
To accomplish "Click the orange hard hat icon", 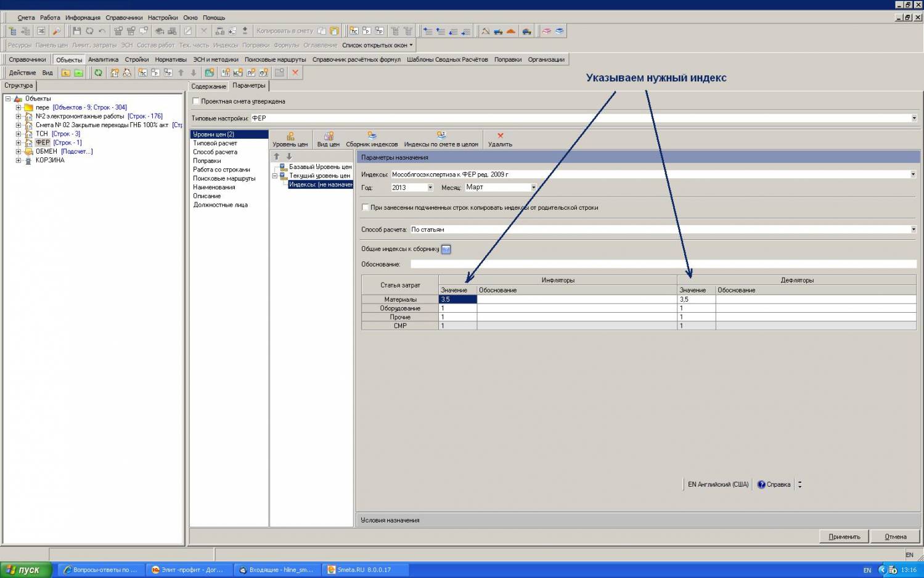I will pos(511,31).
